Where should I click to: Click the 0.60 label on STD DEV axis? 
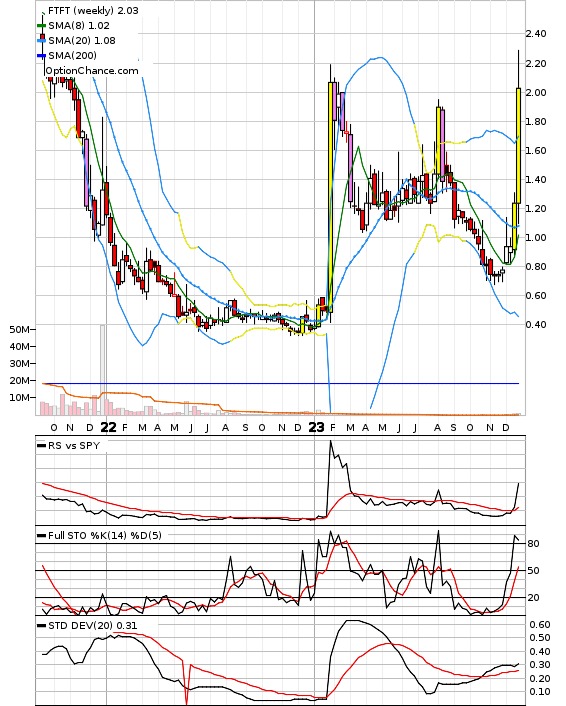point(539,625)
